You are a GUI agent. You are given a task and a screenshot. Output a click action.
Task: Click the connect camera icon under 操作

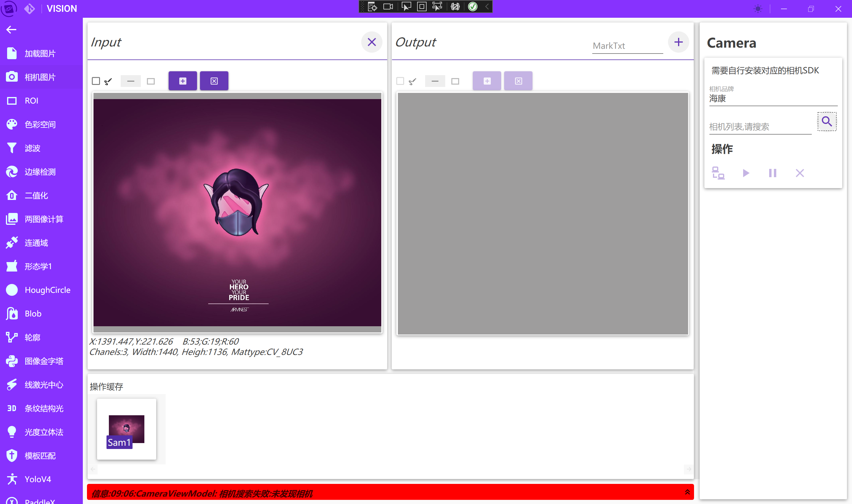pos(718,173)
